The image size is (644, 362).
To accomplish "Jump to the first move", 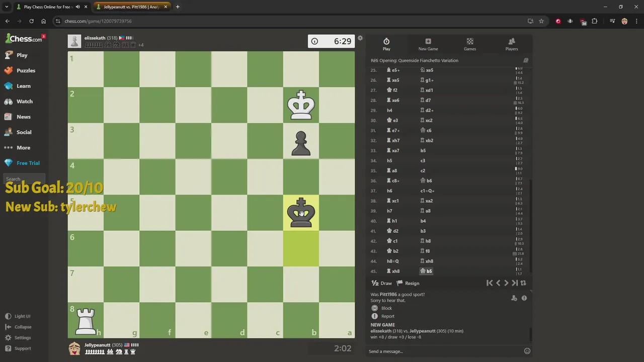I will pyautogui.click(x=490, y=283).
